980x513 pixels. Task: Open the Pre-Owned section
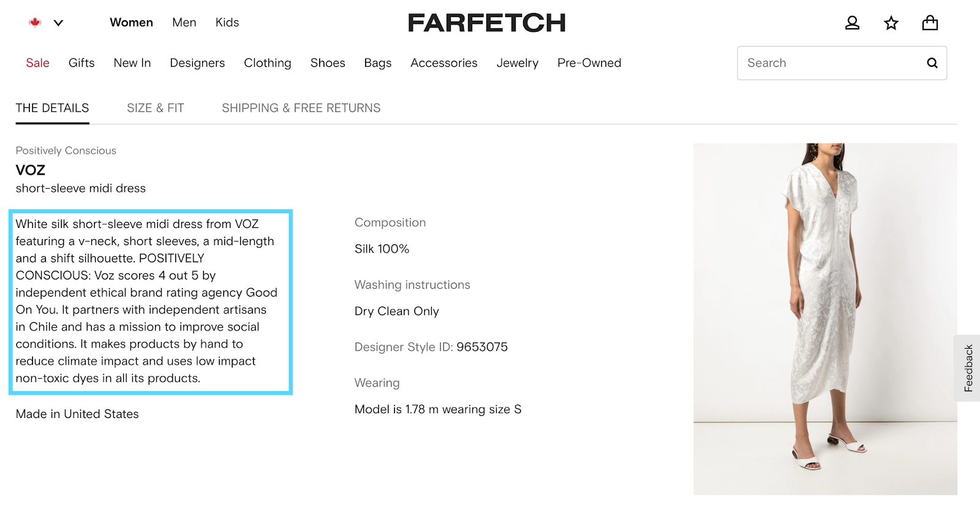pyautogui.click(x=589, y=63)
